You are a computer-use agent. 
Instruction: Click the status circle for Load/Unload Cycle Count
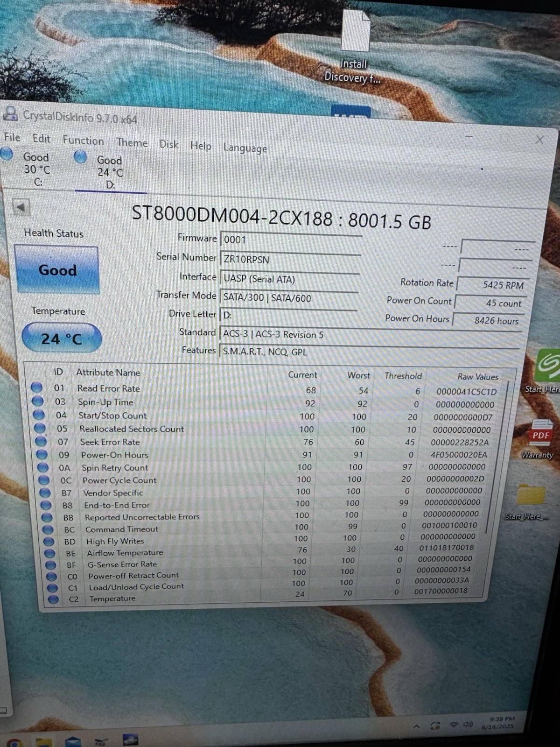pyautogui.click(x=52, y=588)
